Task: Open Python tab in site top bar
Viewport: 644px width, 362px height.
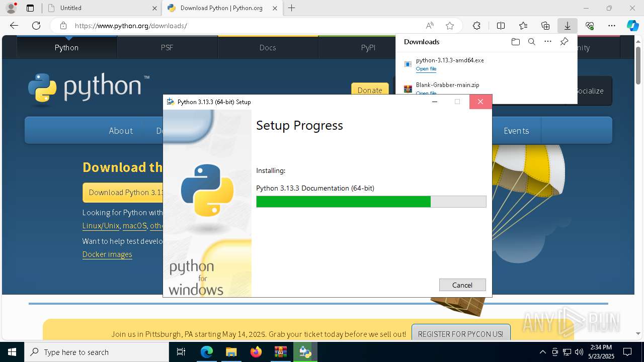Action: click(67, 47)
